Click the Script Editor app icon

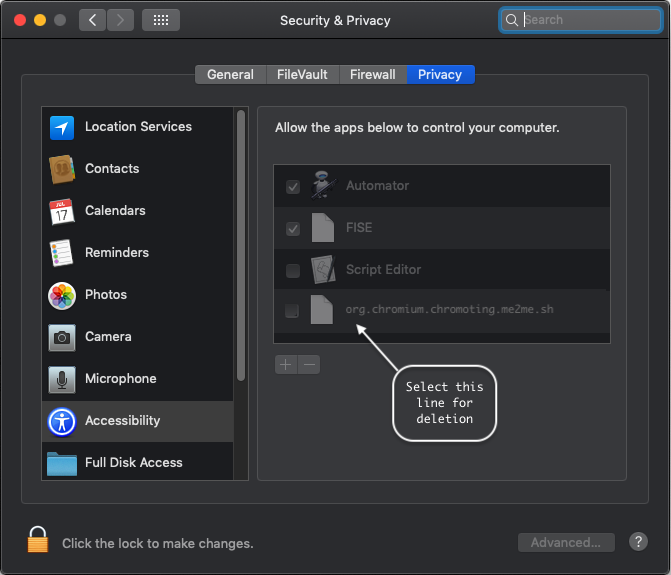pyautogui.click(x=324, y=270)
